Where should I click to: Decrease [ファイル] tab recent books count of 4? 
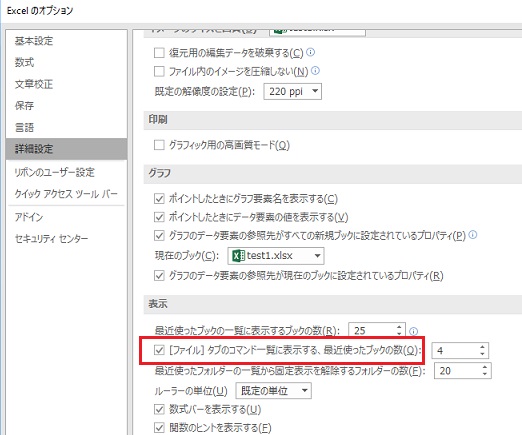pyautogui.click(x=482, y=354)
